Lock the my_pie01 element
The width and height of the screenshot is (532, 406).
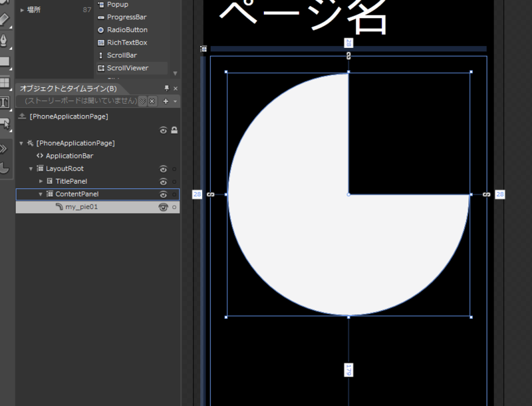click(174, 207)
